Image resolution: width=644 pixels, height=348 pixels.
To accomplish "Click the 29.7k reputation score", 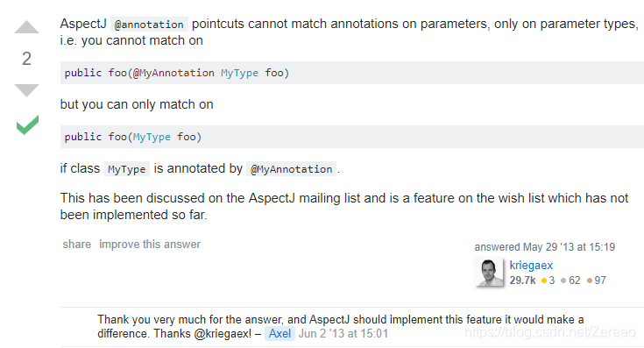I will tap(522, 281).
